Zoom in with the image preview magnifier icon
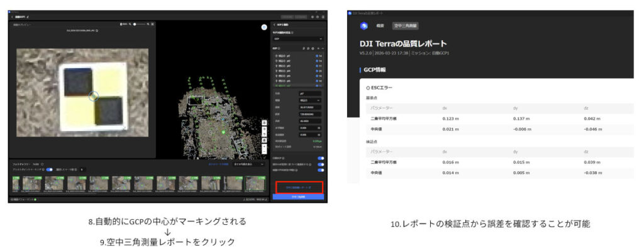This screenshot has width=644, height=250. pyautogui.click(x=148, y=25)
